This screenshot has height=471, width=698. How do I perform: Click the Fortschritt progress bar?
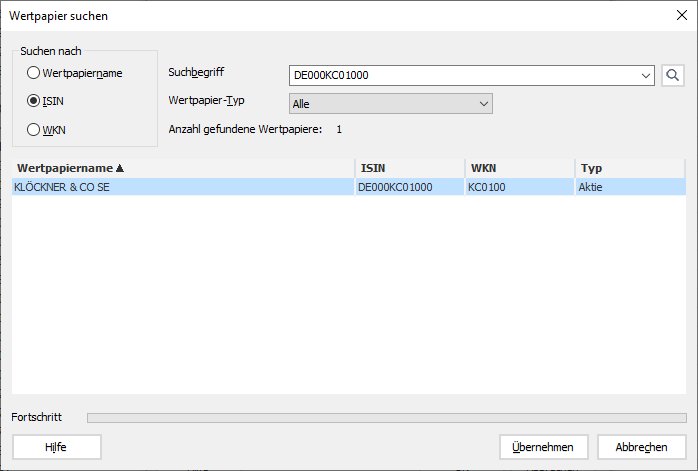pyautogui.click(x=386, y=417)
